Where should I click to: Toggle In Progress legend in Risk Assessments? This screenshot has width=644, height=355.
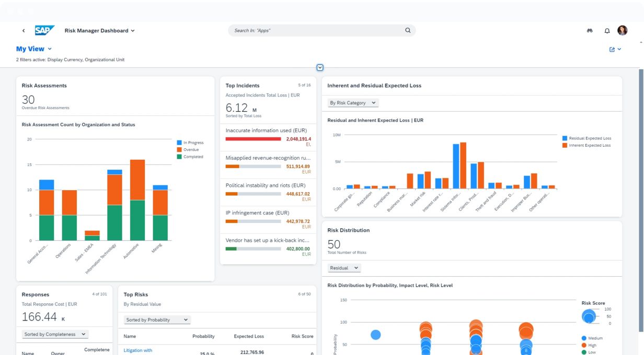[190, 143]
